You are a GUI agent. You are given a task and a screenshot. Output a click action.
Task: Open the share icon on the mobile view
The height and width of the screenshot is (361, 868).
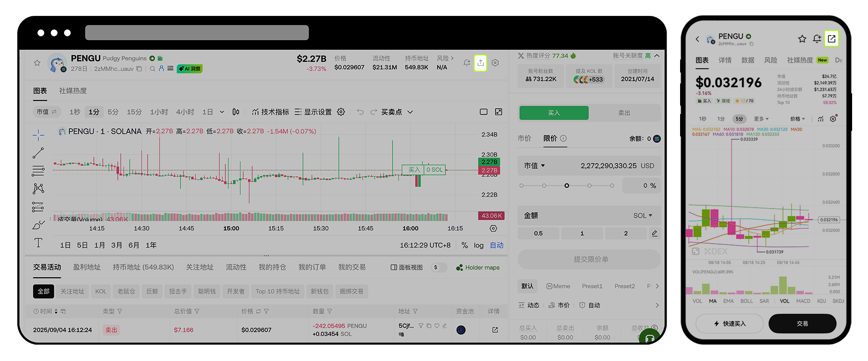832,39
